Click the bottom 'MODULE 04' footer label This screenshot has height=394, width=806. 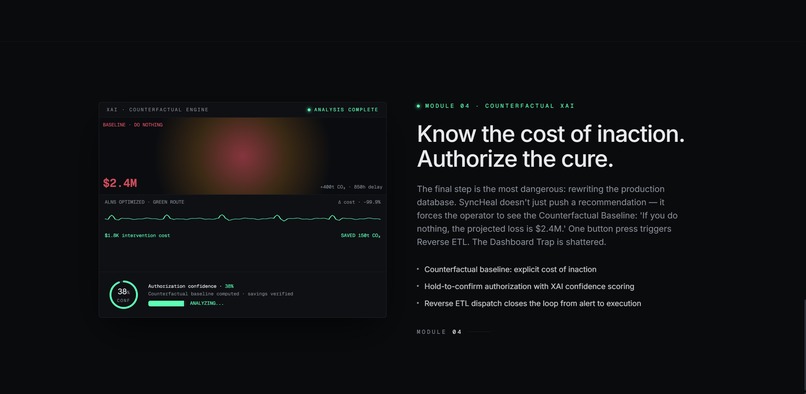(x=439, y=332)
